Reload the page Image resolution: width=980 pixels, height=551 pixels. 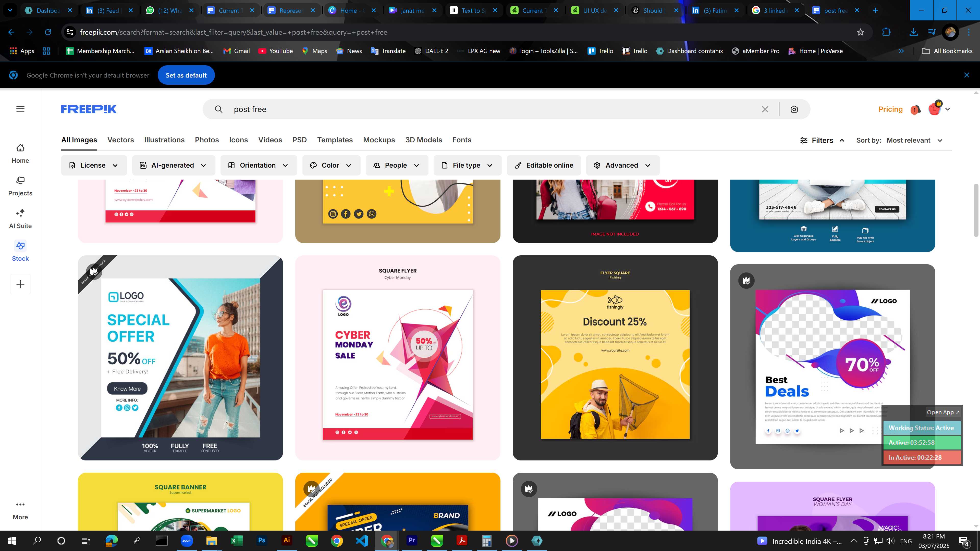(x=48, y=32)
